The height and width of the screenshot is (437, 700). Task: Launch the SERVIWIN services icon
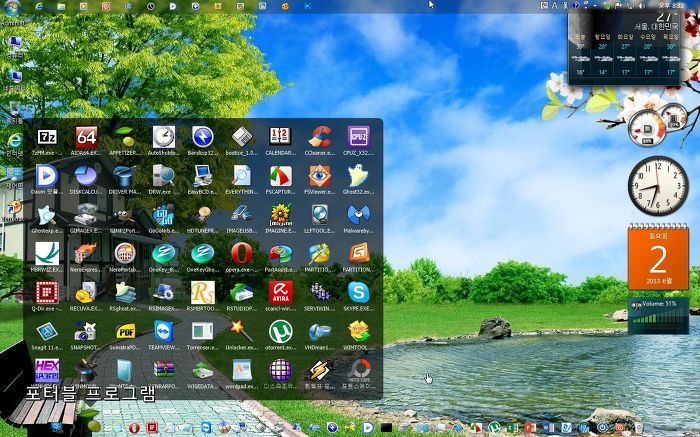point(320,292)
